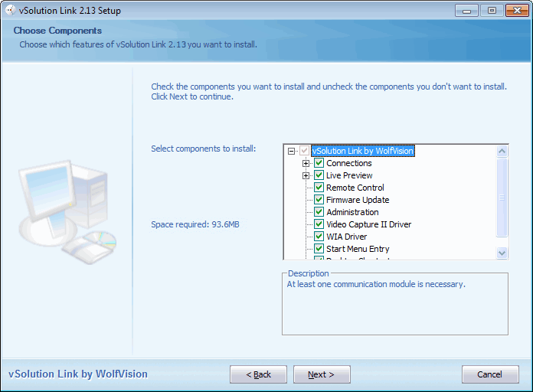Toggle the root vSolution Link by WolfVision checkbox
533x392 pixels.
tap(304, 151)
